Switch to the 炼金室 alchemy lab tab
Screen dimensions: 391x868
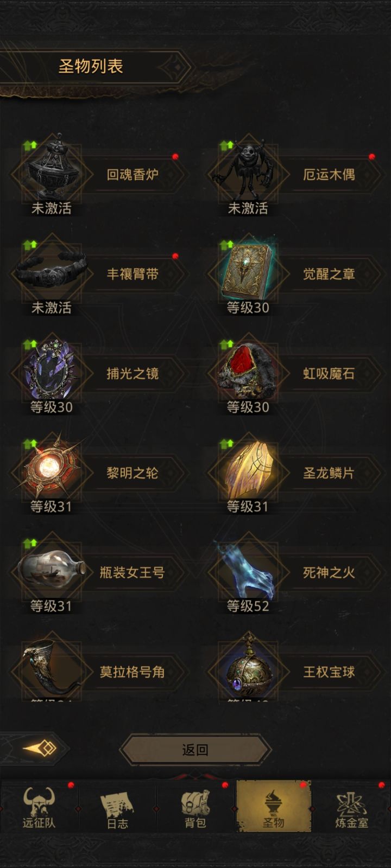click(351, 808)
